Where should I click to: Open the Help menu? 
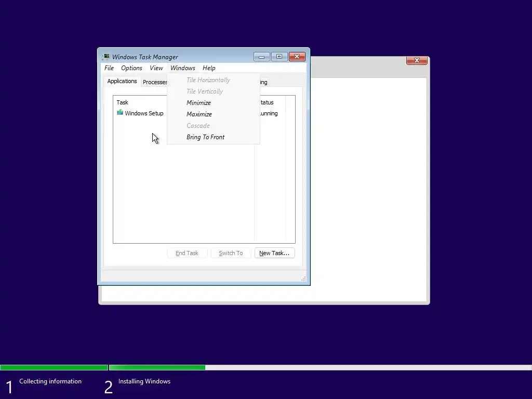(x=209, y=68)
